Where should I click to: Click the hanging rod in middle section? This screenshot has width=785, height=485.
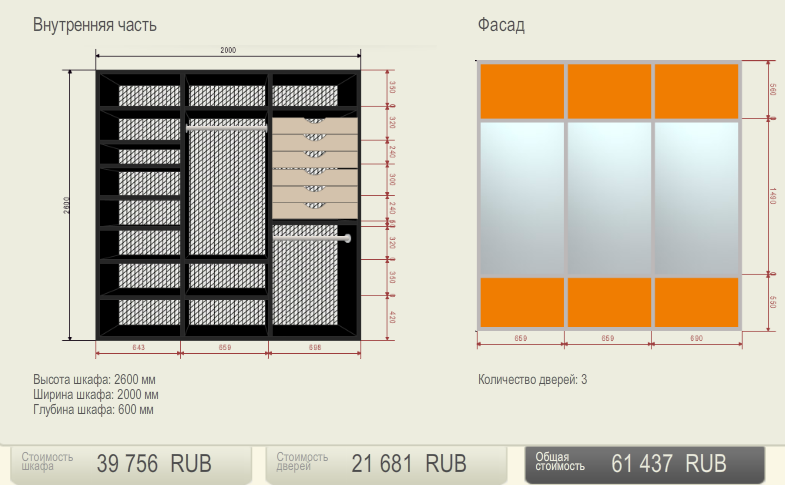point(226,129)
